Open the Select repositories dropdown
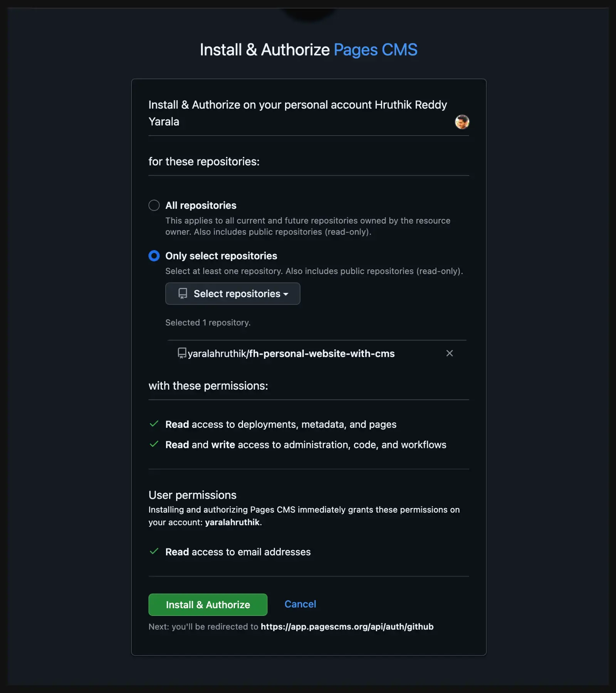Viewport: 616px width, 693px height. click(x=232, y=294)
